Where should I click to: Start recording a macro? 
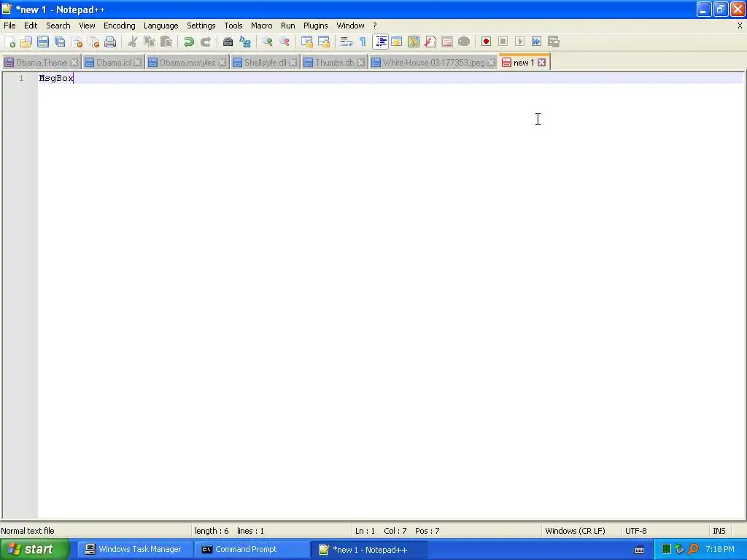pos(486,42)
